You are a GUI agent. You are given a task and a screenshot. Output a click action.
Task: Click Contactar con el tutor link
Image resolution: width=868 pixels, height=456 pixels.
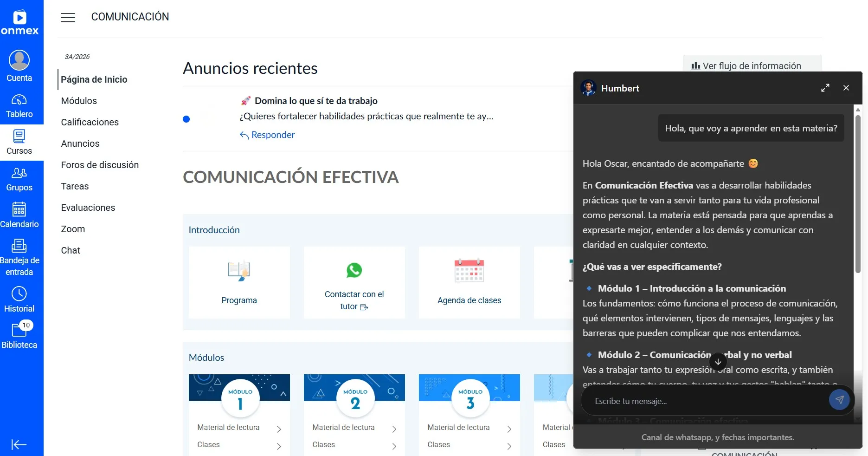click(354, 300)
